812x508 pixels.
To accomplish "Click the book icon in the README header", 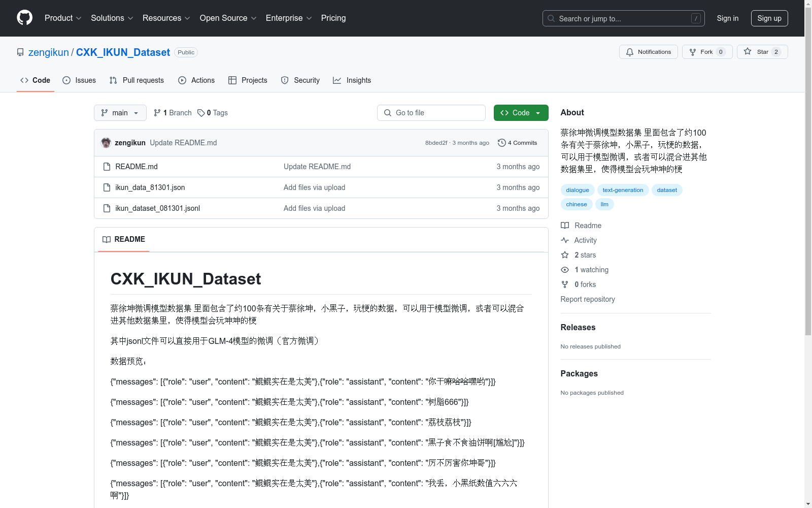I will [x=106, y=239].
